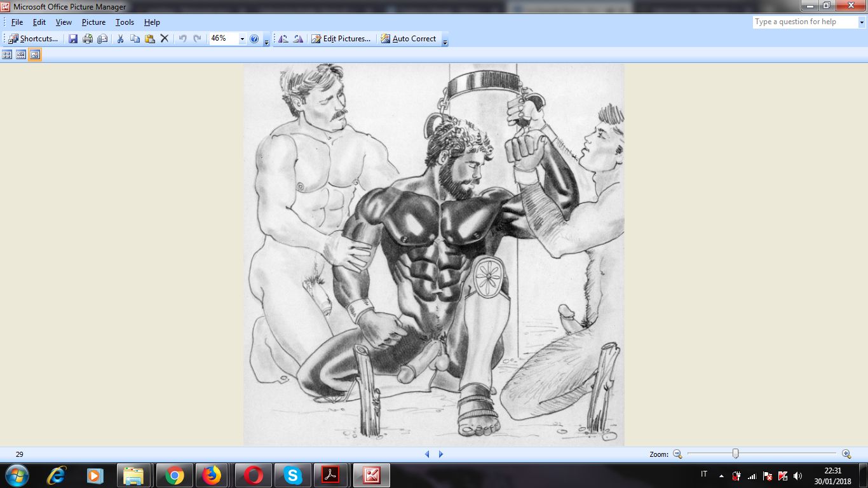The image size is (868, 488).
Task: Open Edit Pictures task pane
Action: click(341, 39)
